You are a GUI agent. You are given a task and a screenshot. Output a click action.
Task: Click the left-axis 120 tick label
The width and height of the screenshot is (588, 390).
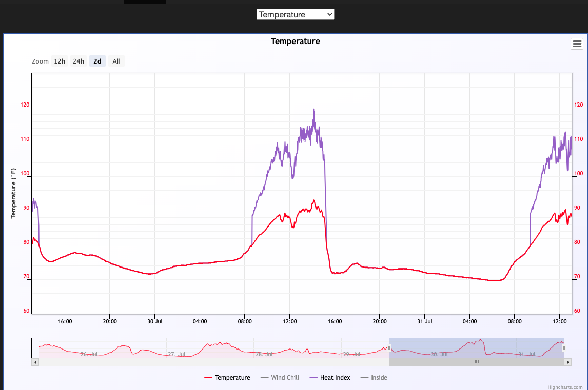(25, 105)
